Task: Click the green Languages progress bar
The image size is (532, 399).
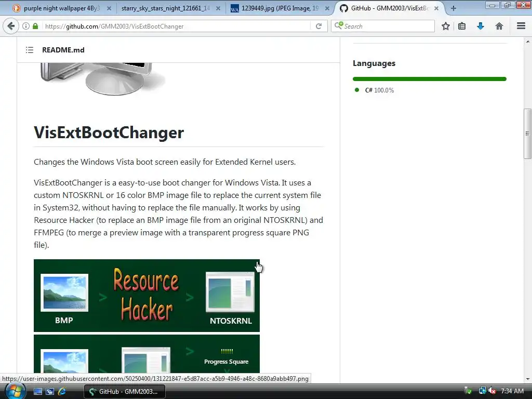Action: click(430, 79)
